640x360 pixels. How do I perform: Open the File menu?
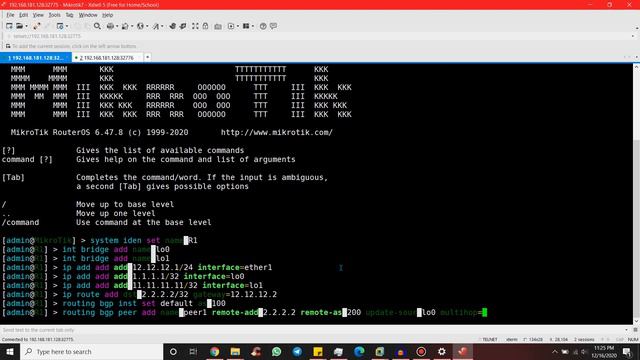10,15
